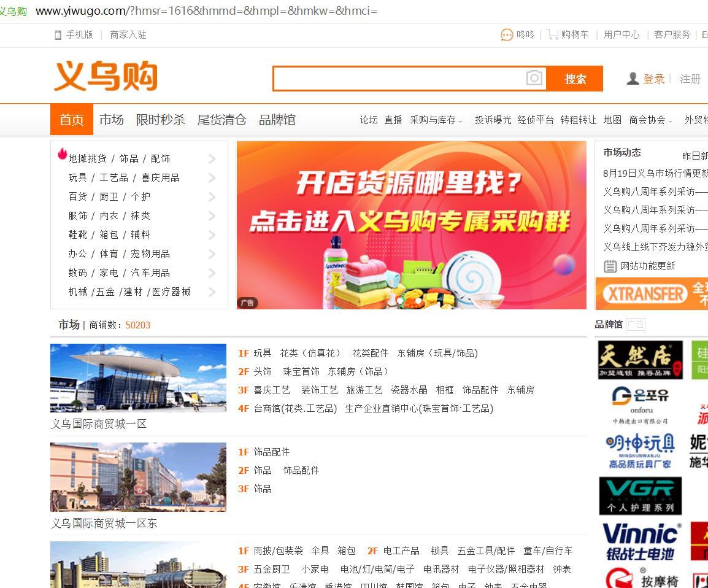The width and height of the screenshot is (708, 588).
Task: Open the 五金工具/配件 market link
Action: click(487, 551)
